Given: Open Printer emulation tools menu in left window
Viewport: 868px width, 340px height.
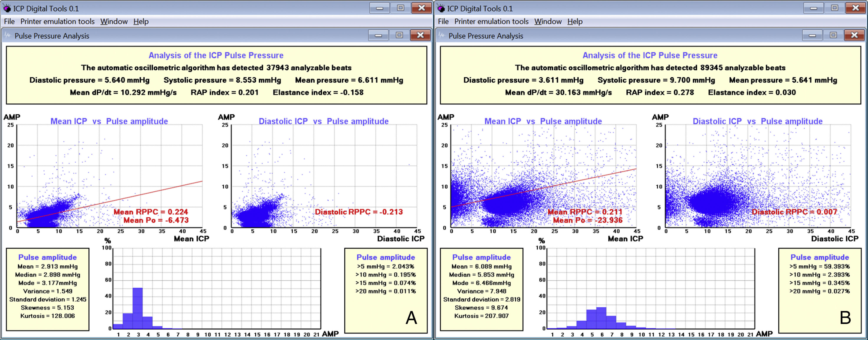Looking at the screenshot, I should (x=57, y=21).
